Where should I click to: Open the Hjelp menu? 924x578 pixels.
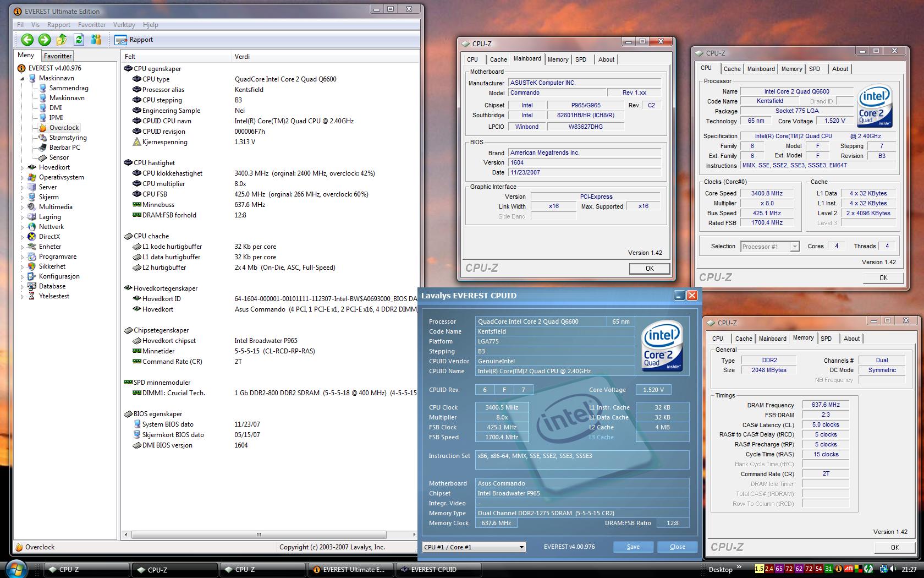[x=151, y=25]
